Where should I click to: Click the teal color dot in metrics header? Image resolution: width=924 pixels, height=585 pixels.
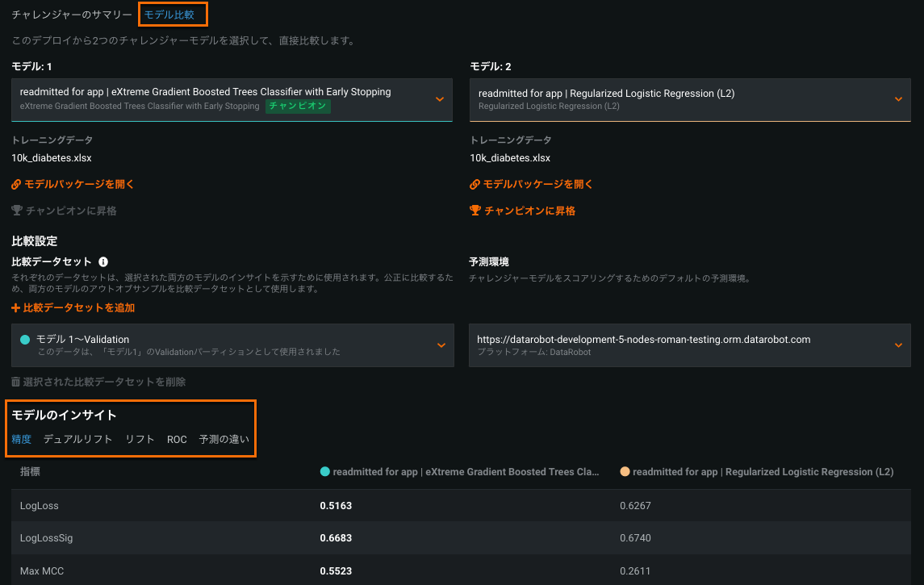click(x=325, y=471)
